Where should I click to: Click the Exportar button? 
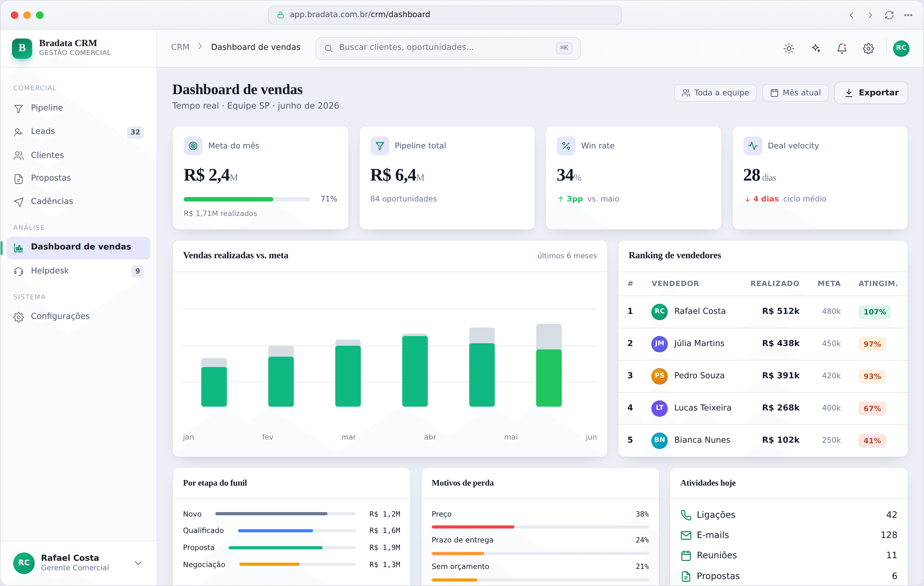pyautogui.click(x=871, y=93)
